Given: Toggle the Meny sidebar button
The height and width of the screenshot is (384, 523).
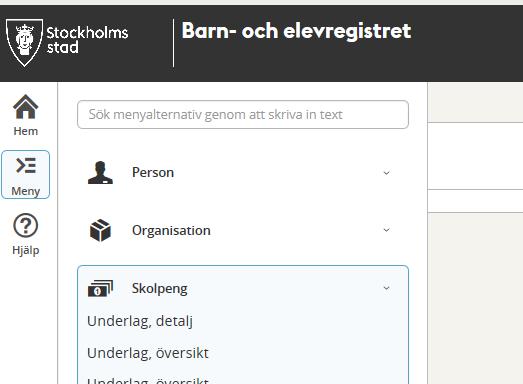Looking at the screenshot, I should point(26,174).
